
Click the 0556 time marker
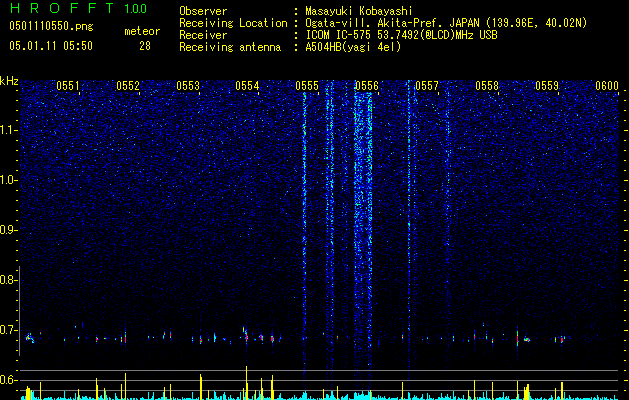point(367,86)
